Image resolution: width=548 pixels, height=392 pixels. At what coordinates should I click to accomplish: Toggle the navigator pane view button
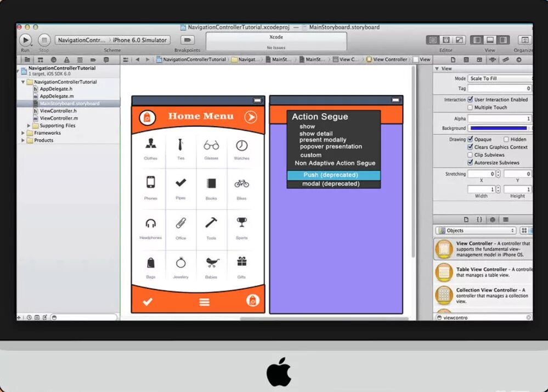coord(477,40)
